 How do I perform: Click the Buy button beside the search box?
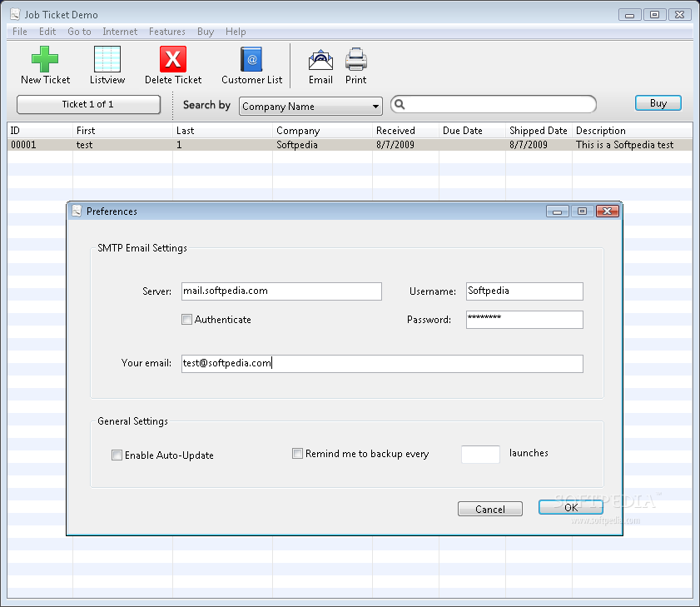coord(658,103)
